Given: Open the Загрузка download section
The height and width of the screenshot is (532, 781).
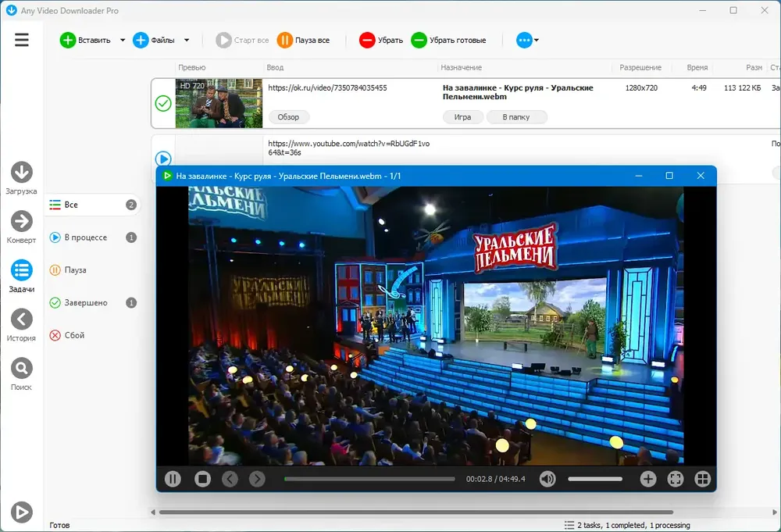Looking at the screenshot, I should click(x=21, y=178).
